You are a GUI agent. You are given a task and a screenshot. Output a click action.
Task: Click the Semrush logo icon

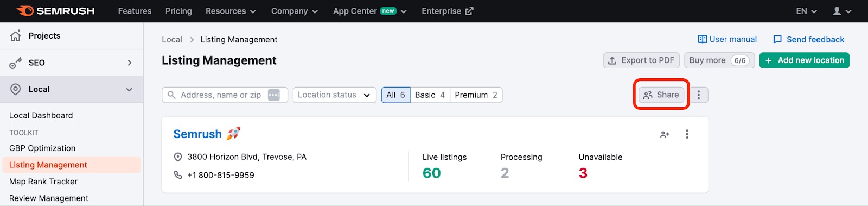[25, 11]
